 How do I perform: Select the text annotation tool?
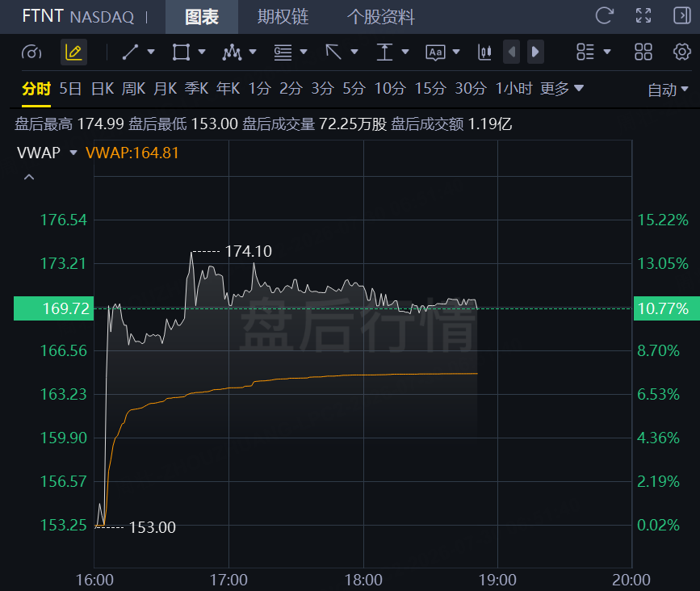tap(435, 52)
